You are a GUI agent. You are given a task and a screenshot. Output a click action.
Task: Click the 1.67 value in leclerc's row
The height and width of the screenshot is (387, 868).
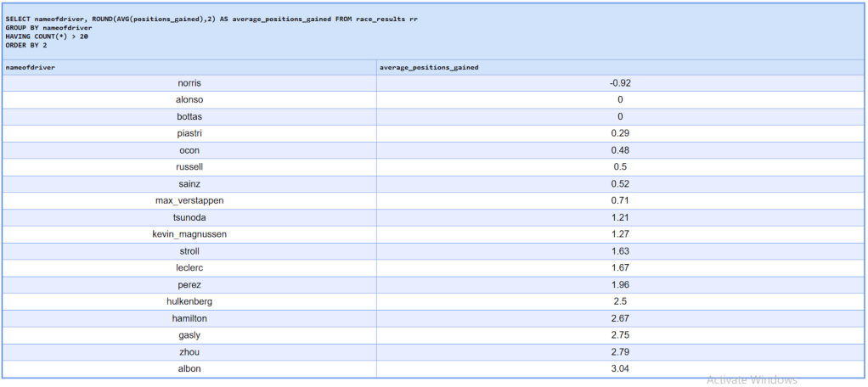[x=619, y=267]
